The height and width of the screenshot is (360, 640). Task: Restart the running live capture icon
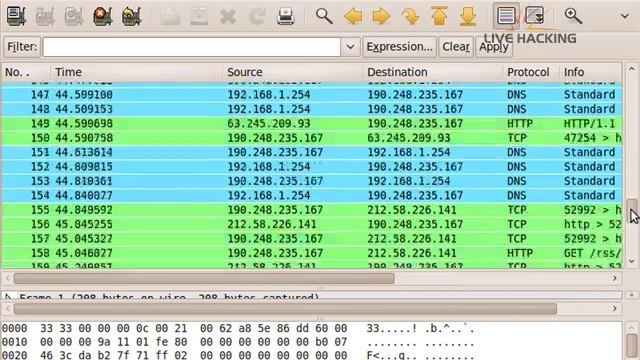click(131, 16)
